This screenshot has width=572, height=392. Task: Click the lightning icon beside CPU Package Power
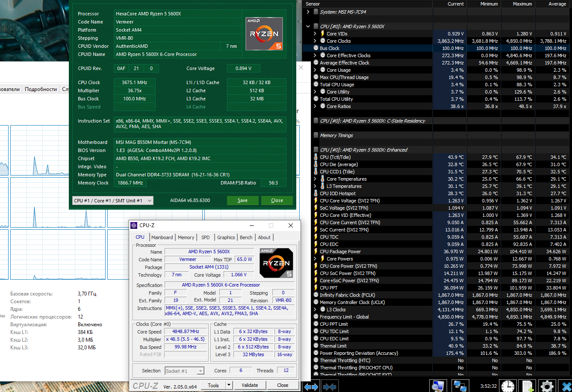[316, 252]
